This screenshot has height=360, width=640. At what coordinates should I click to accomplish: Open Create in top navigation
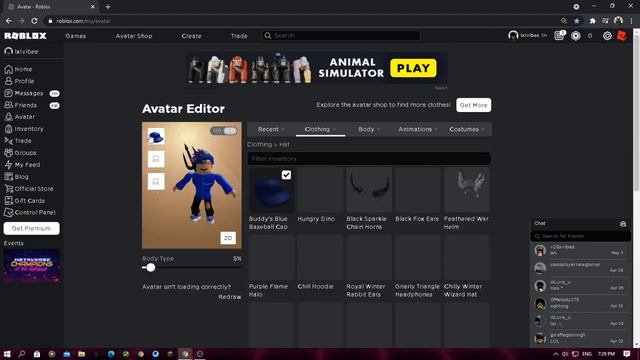(191, 36)
